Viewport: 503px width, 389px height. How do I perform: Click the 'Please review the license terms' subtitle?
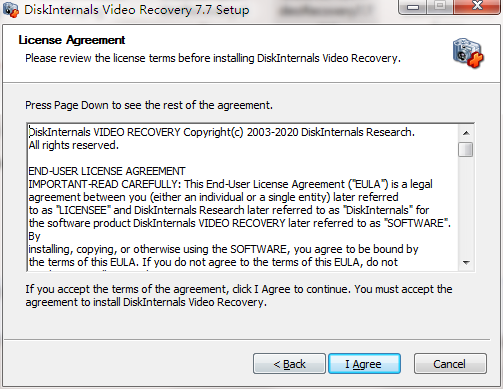click(213, 58)
